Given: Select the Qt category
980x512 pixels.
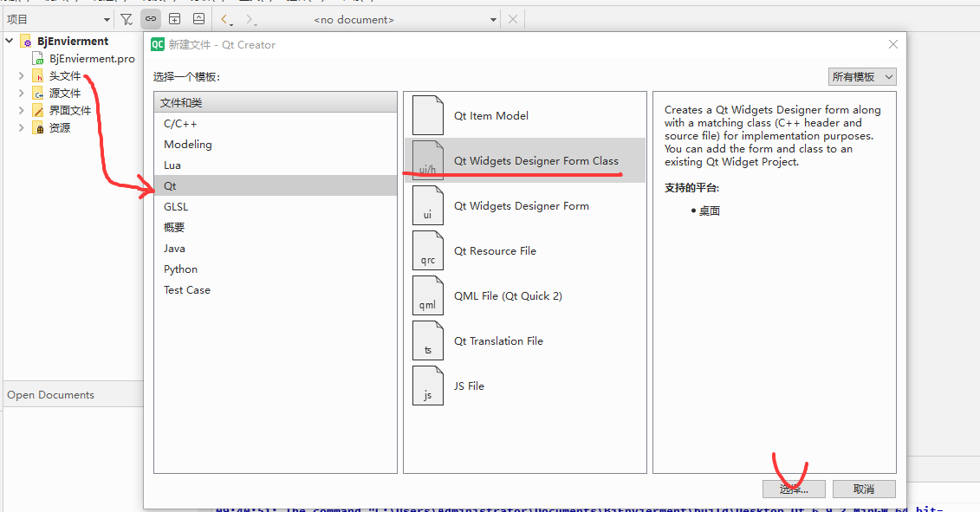Looking at the screenshot, I should tap(276, 185).
